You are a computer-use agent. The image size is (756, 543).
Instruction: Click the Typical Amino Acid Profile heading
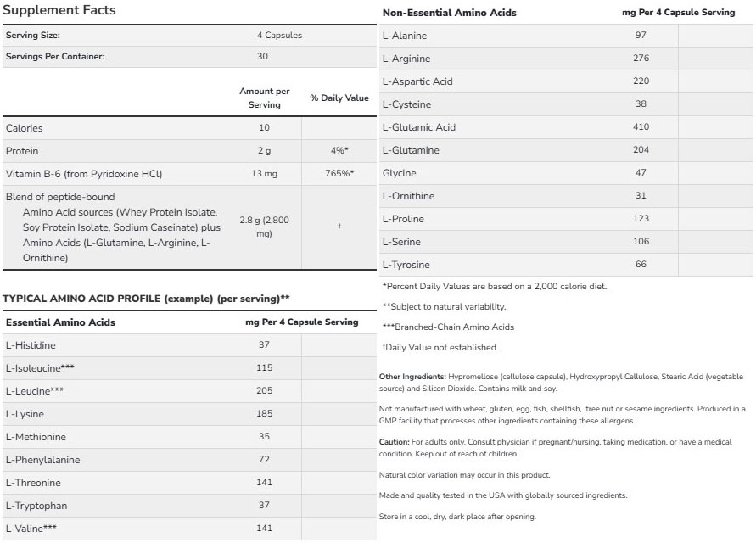pos(146,299)
